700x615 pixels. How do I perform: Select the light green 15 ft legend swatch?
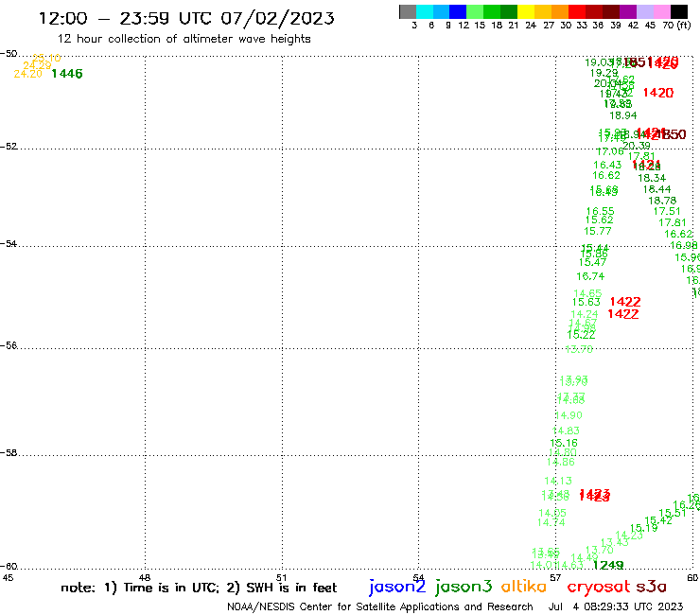click(475, 11)
